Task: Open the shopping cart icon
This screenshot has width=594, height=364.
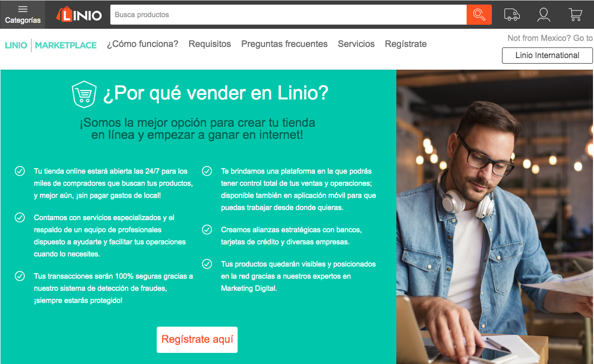Action: pos(575,15)
